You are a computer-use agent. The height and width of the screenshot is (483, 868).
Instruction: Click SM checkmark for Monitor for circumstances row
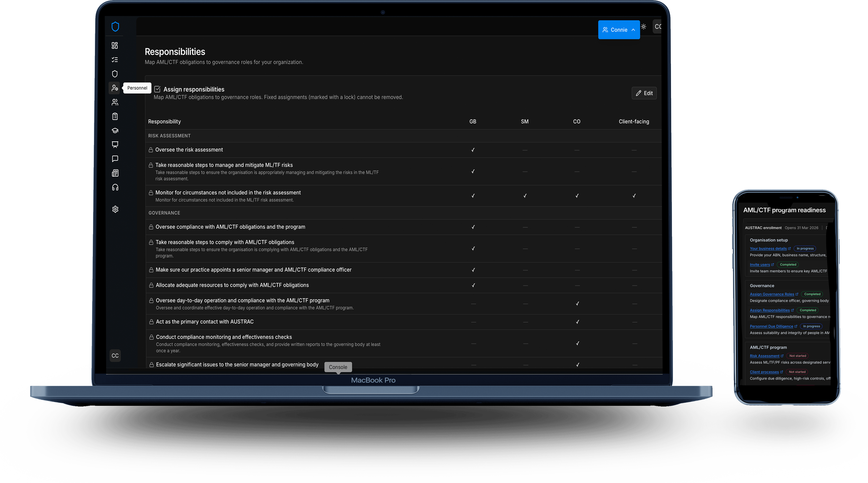click(525, 196)
